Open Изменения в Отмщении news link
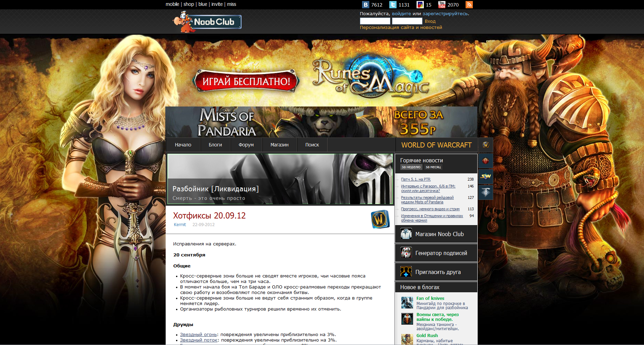The image size is (644, 345). pyautogui.click(x=432, y=218)
